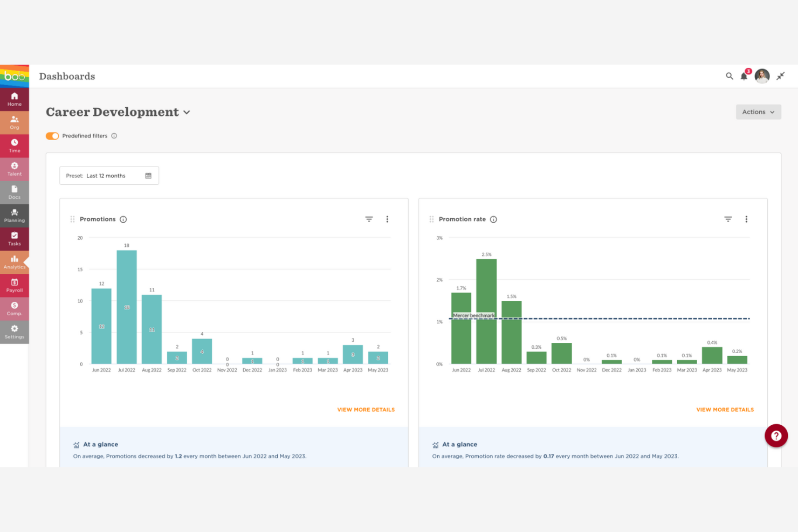Click the Oct 2022 Promotions bar

(202, 351)
